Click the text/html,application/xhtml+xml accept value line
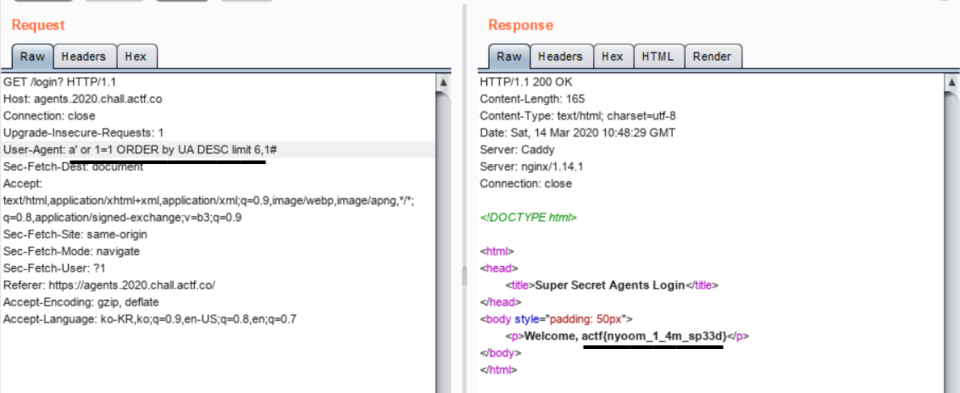960x393 pixels. [209, 201]
